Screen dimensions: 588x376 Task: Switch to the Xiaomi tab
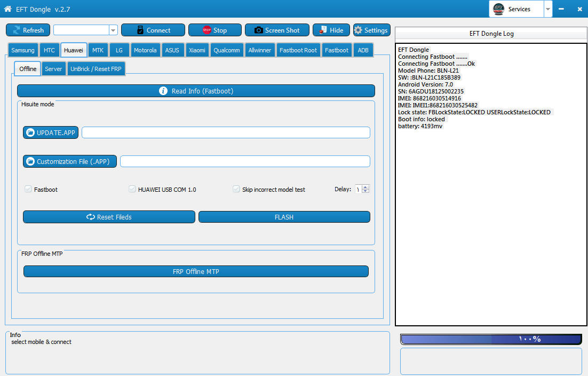[197, 50]
